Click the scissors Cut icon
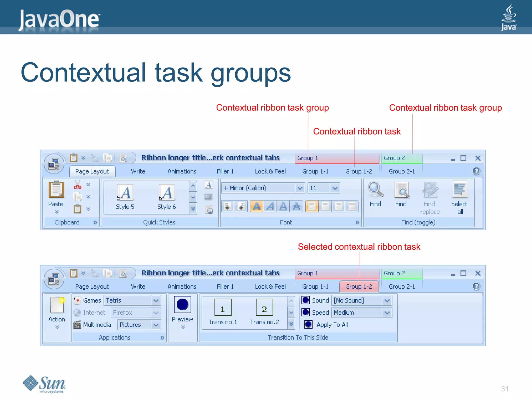 click(77, 185)
